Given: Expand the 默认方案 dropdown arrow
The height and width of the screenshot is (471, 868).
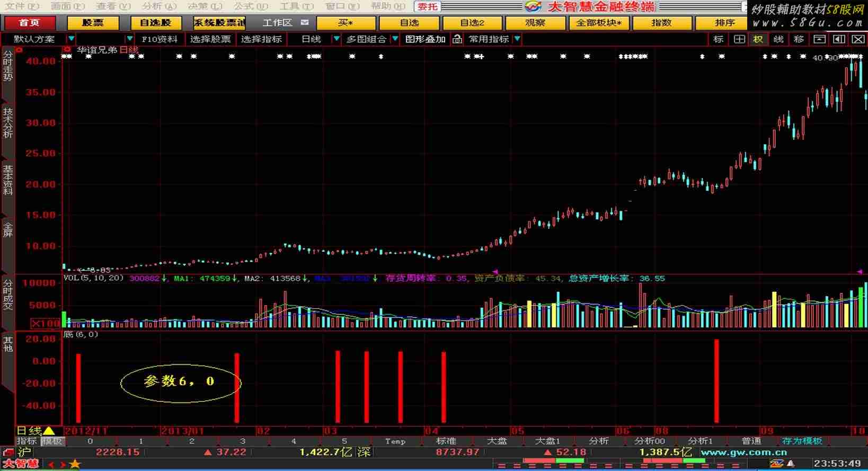Looking at the screenshot, I should pos(71,39).
